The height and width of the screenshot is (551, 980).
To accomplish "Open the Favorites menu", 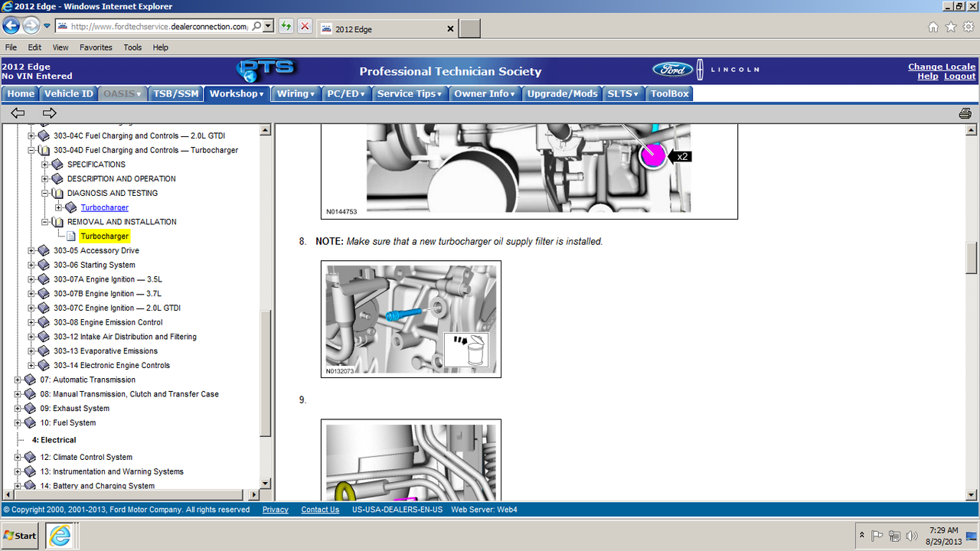I will tap(96, 47).
